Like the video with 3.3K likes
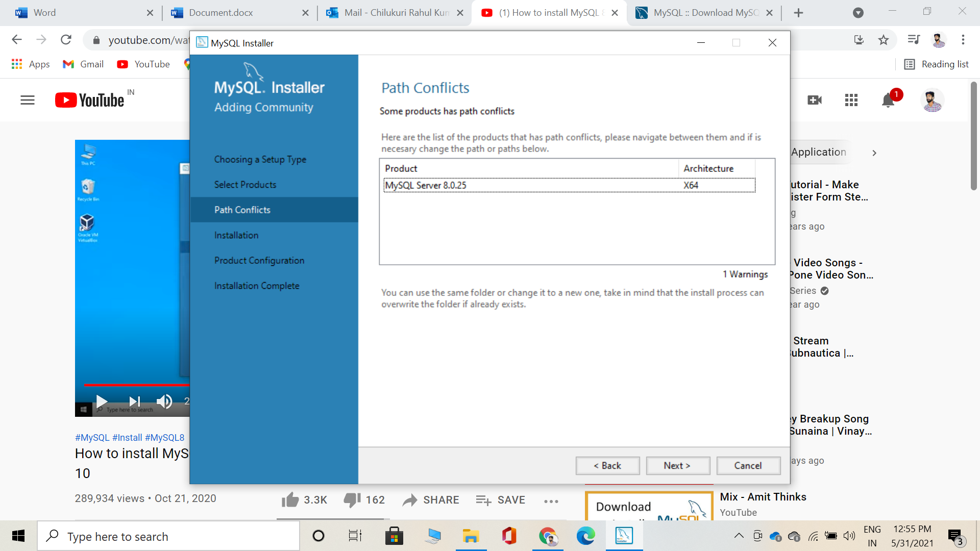Screen dimensions: 980x551 pos(304,500)
